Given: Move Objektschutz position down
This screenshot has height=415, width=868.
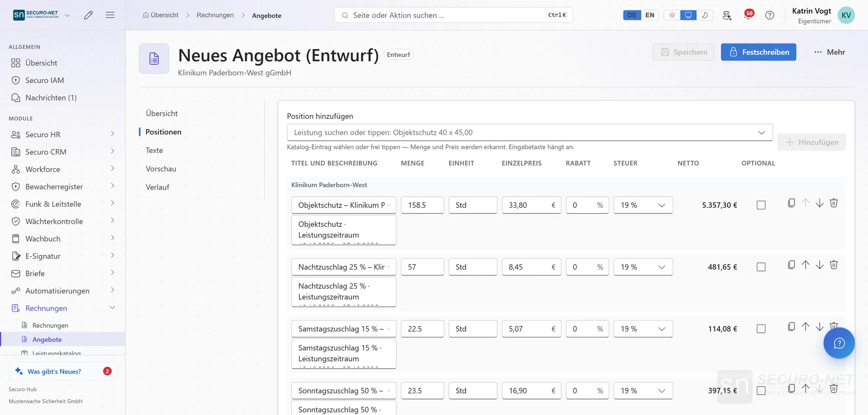Looking at the screenshot, I should (819, 203).
